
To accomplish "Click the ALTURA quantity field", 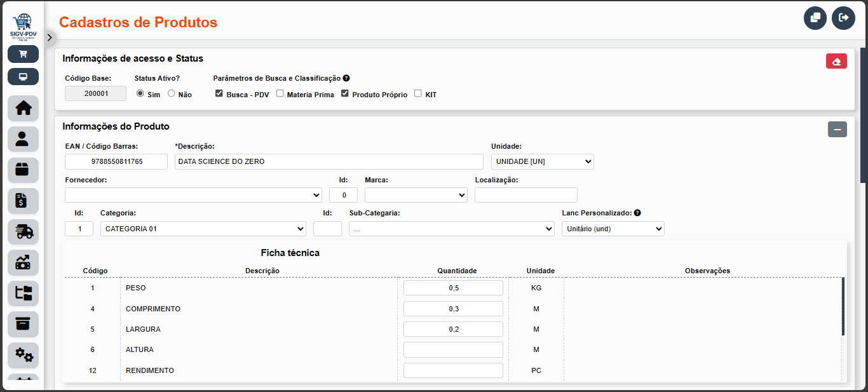I will 453,350.
